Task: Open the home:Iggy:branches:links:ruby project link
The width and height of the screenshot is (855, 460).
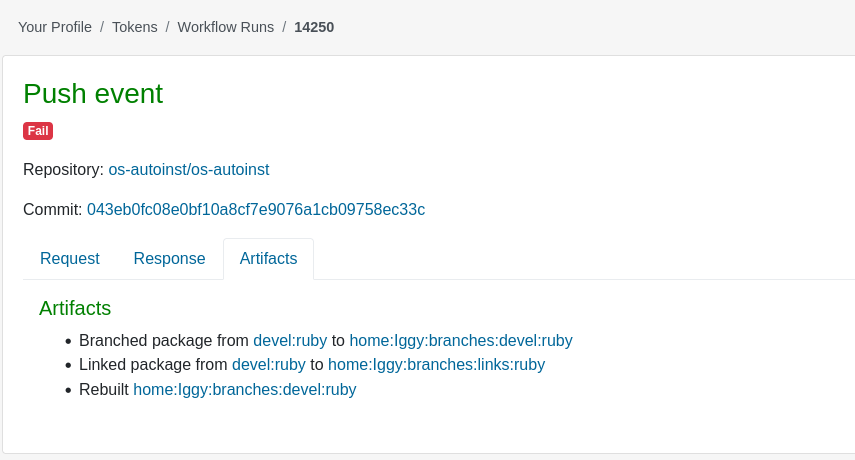Action: tap(436, 365)
